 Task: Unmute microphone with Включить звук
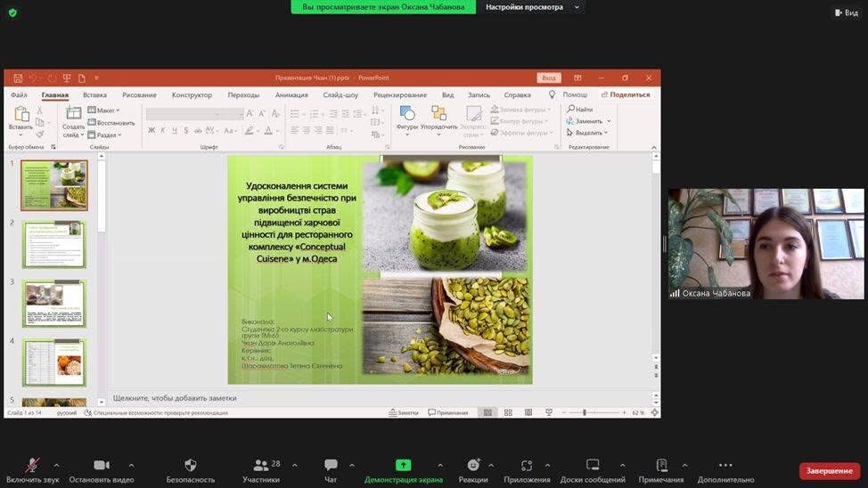tap(32, 466)
